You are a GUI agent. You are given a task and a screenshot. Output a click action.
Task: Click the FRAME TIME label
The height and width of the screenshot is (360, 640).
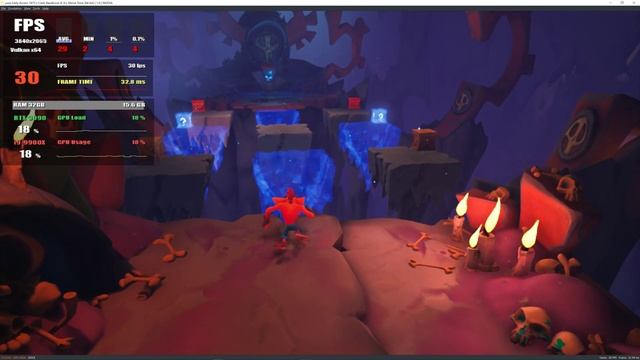75,82
